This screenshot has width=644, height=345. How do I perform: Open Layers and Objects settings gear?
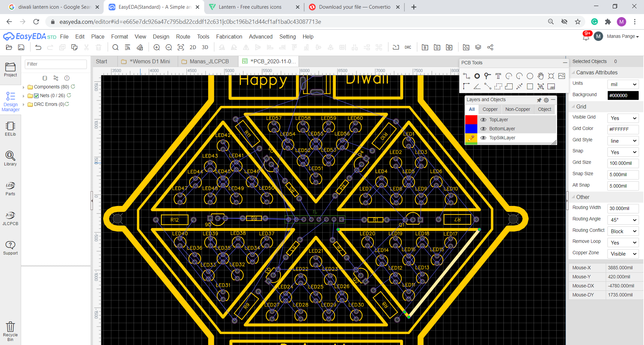pos(546,100)
